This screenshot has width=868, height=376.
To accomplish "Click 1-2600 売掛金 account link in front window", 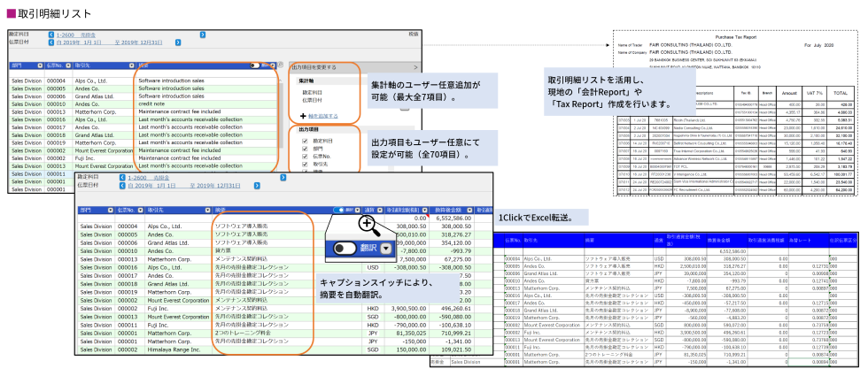I will 149,178.
